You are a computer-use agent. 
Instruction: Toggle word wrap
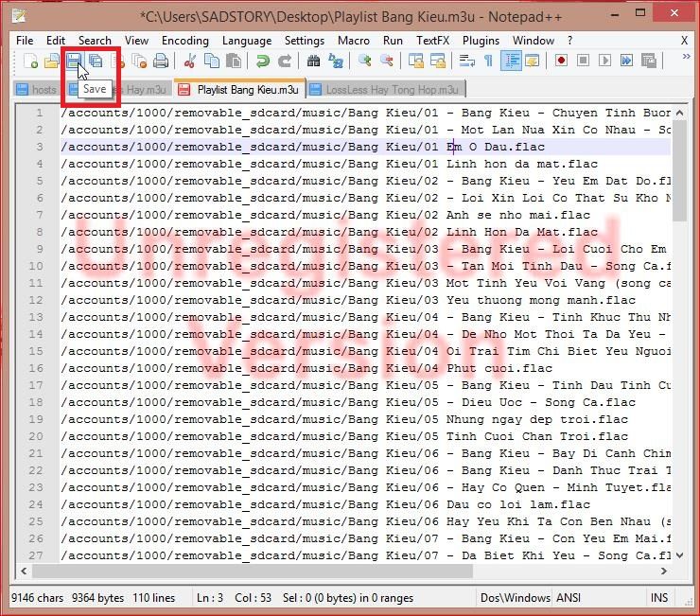467,61
